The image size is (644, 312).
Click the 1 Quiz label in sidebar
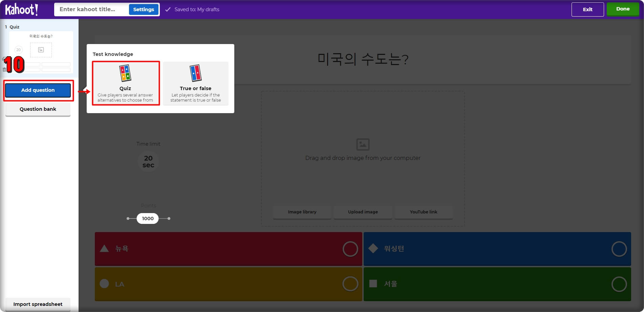point(12,27)
